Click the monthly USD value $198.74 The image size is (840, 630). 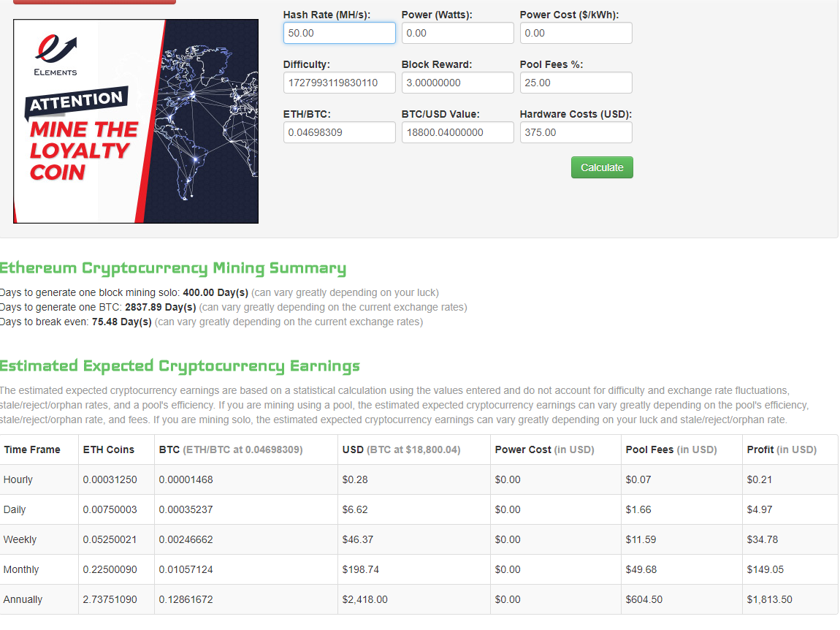[361, 569]
